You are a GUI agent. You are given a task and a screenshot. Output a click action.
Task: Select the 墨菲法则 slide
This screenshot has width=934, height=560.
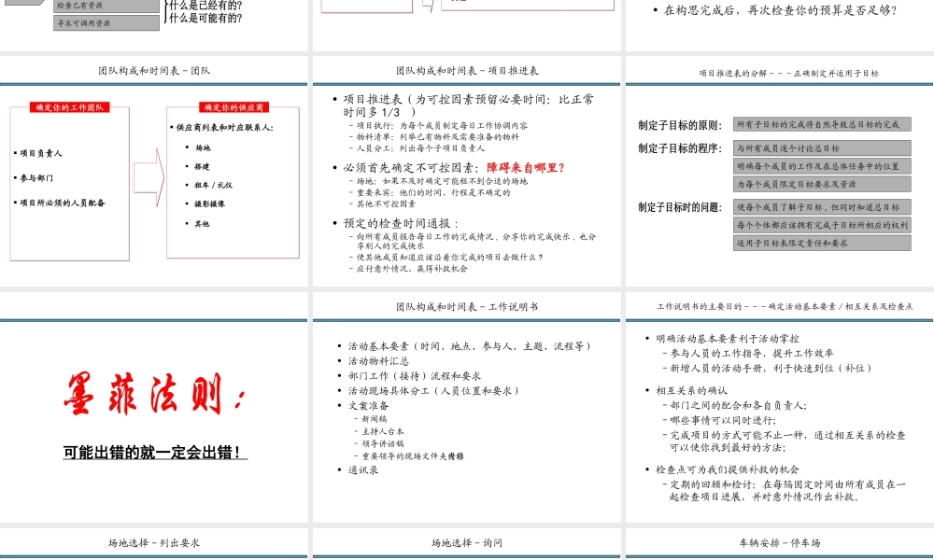[154, 408]
